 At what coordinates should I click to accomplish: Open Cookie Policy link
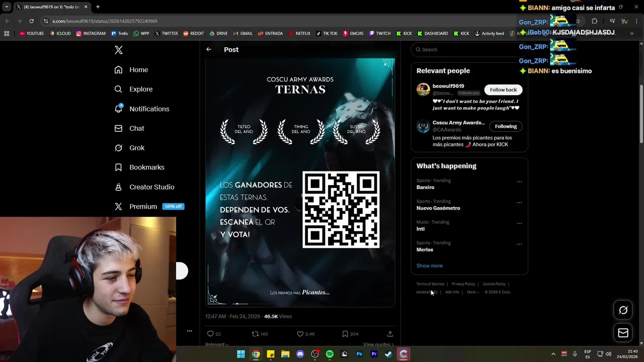(494, 284)
